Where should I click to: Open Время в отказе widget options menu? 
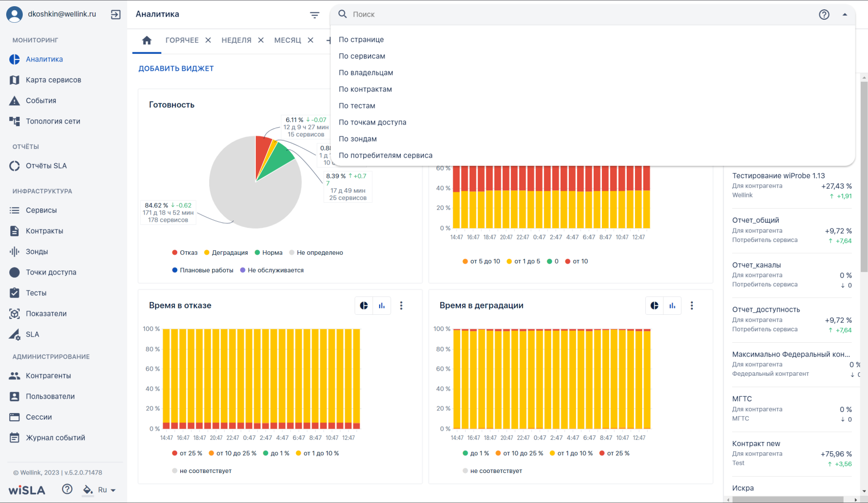tap(401, 306)
